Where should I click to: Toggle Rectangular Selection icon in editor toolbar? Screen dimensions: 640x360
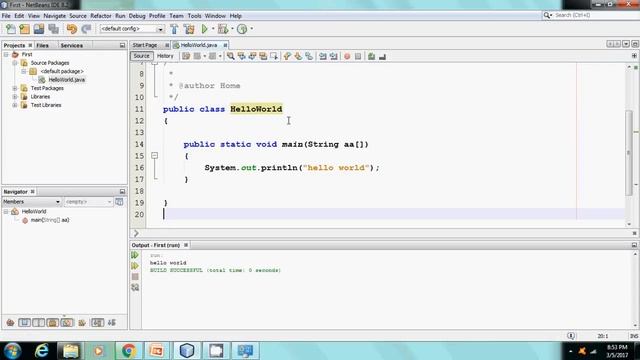pos(274,56)
